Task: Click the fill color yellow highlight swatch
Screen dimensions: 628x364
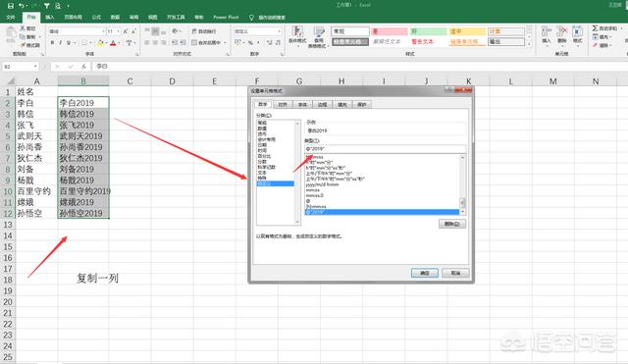Action: [x=100, y=43]
